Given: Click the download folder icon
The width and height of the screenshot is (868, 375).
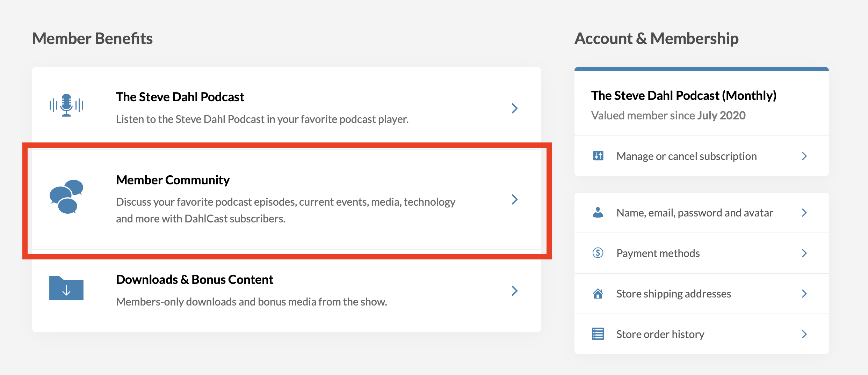Looking at the screenshot, I should coord(66,288).
